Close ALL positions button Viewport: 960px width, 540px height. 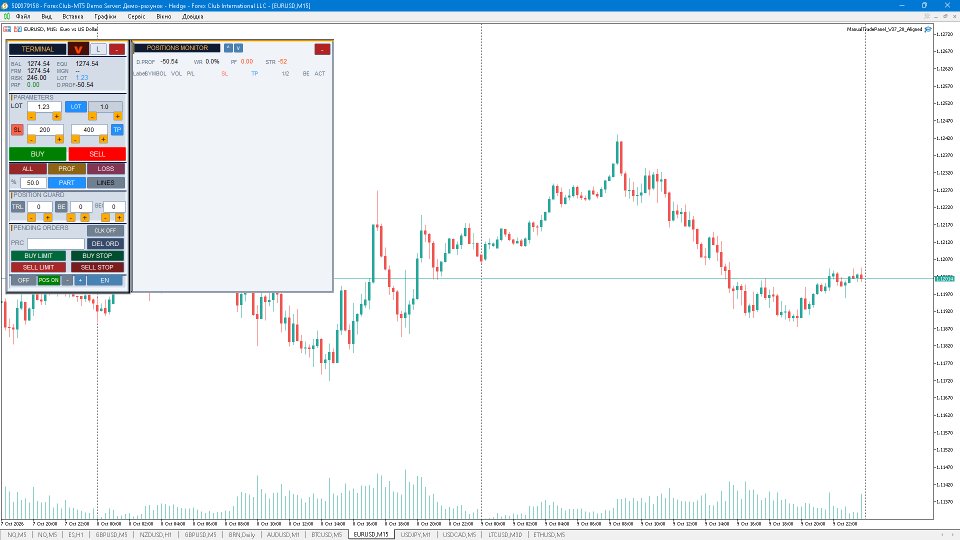pos(28,168)
